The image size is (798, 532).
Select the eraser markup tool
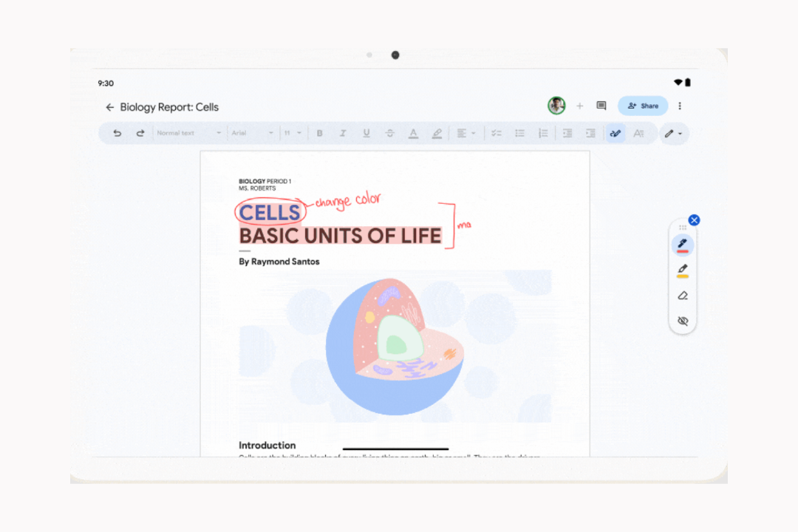(x=682, y=296)
